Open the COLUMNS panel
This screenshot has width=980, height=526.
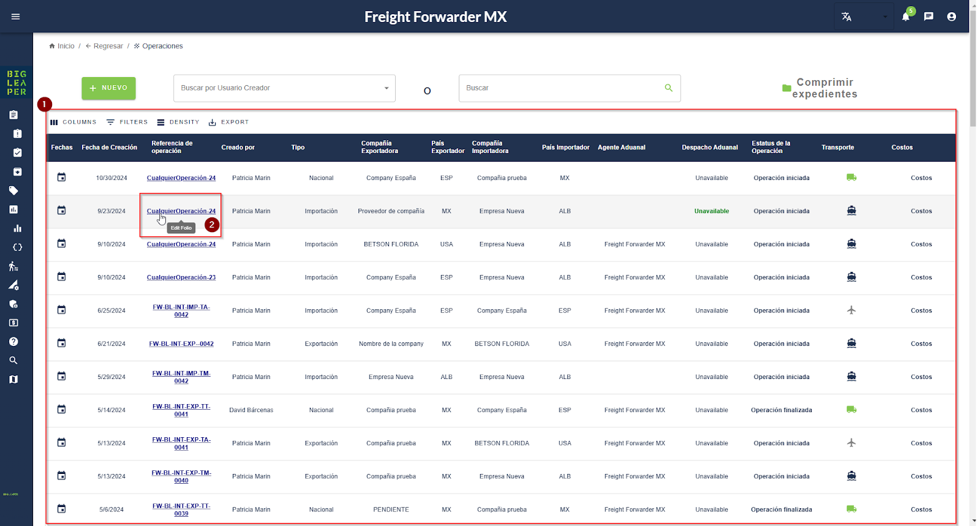point(73,122)
